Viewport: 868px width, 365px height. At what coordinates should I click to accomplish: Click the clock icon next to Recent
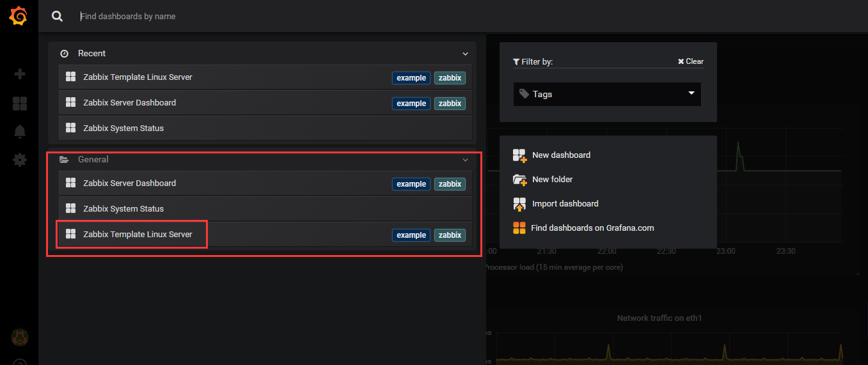click(64, 54)
